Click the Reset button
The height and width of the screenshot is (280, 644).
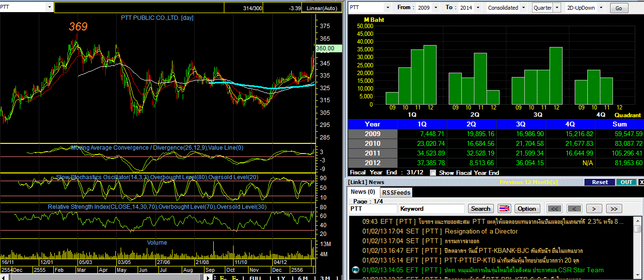(599, 182)
